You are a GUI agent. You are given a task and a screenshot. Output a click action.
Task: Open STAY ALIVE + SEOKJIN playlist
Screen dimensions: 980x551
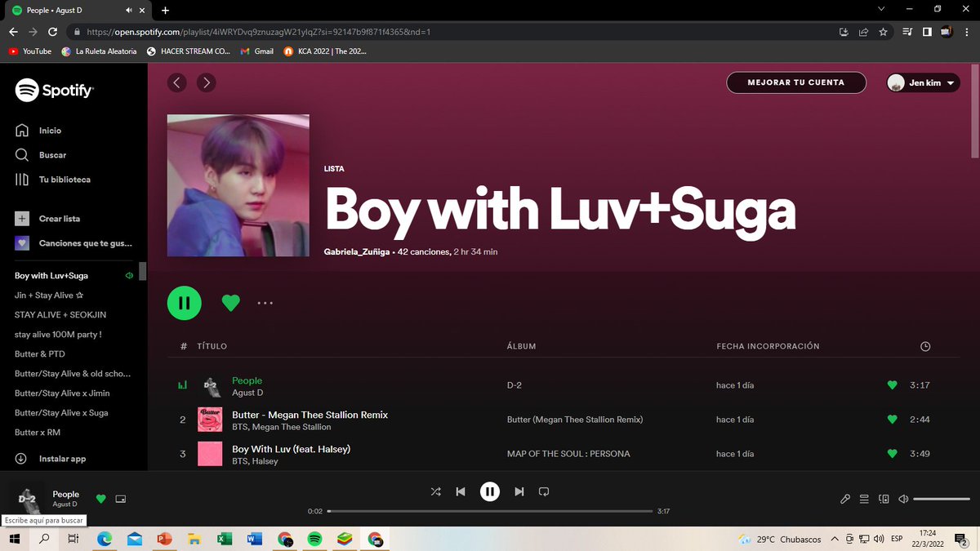(x=60, y=315)
